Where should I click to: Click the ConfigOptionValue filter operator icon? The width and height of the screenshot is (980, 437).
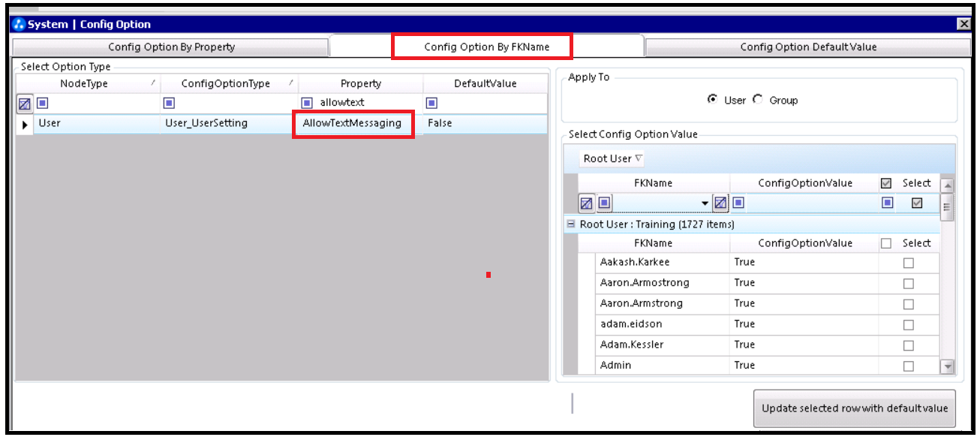[x=738, y=203]
